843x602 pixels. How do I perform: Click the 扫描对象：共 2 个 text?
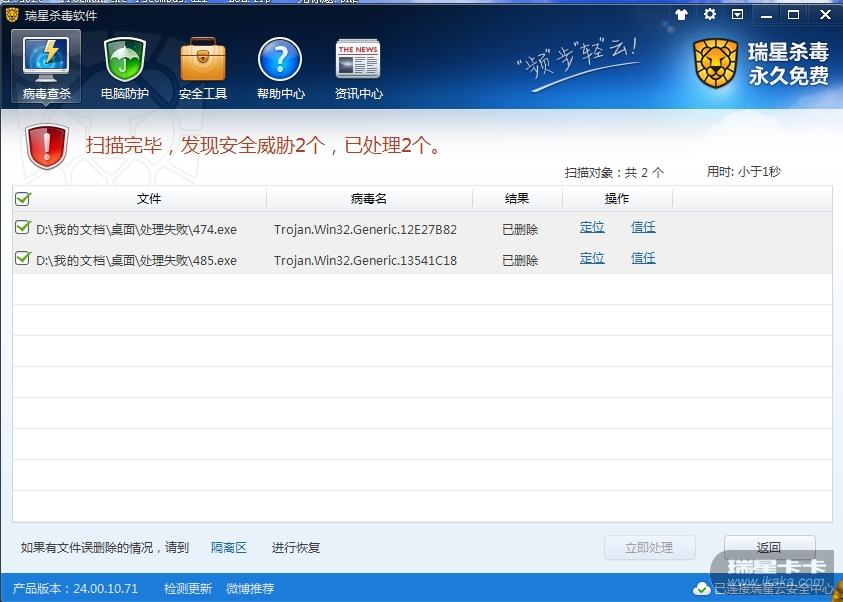(615, 173)
